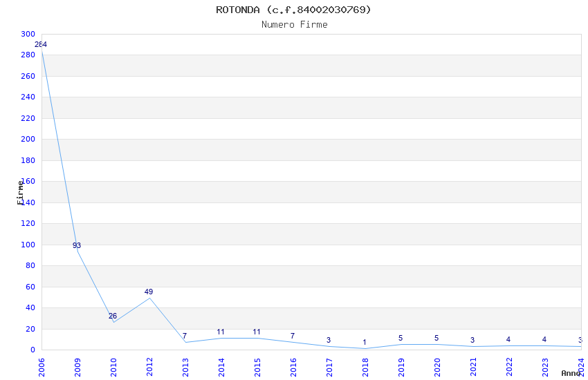Click the y-axis tick label 260

click(28, 77)
